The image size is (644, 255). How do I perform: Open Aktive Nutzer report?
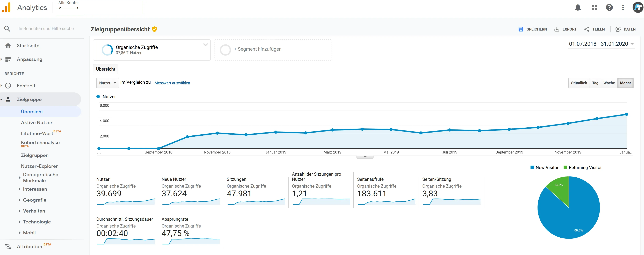click(x=37, y=122)
